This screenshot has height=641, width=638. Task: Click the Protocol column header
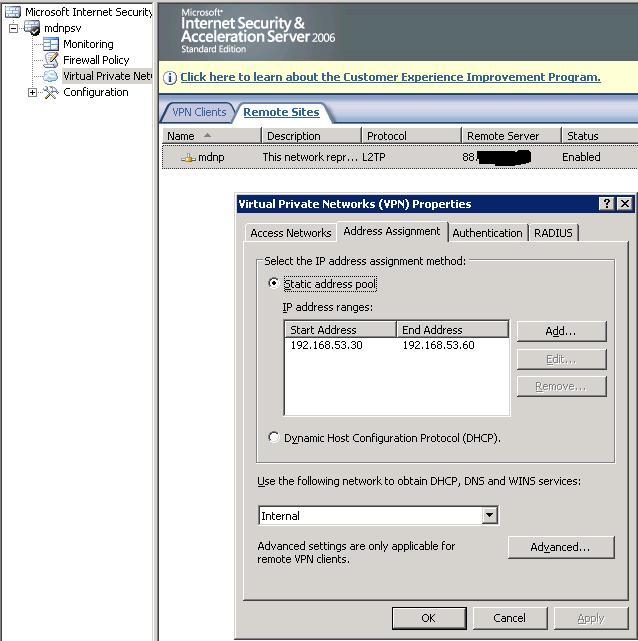click(x=411, y=136)
